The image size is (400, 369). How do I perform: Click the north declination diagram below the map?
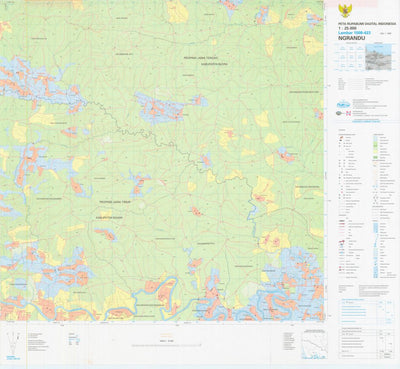[13, 342]
